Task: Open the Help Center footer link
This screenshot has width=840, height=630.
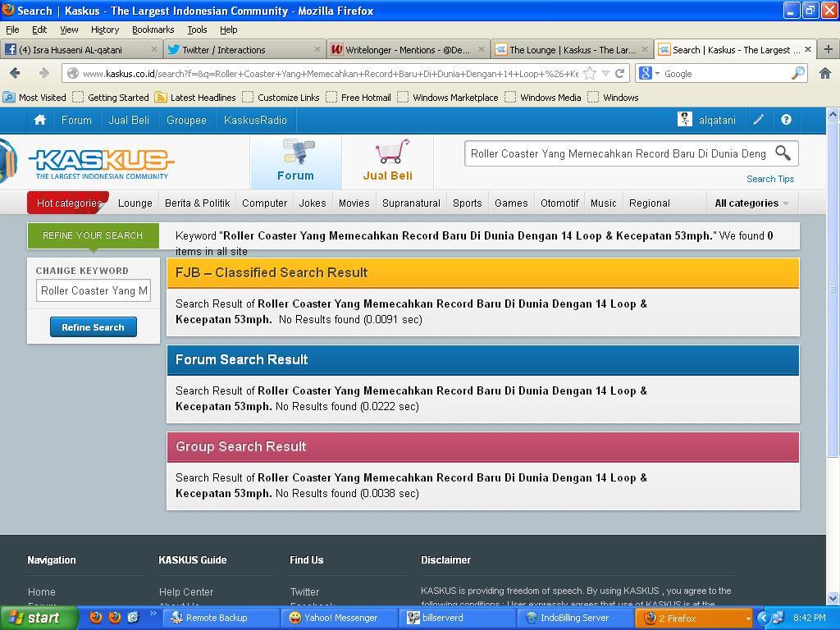Action: (186, 592)
